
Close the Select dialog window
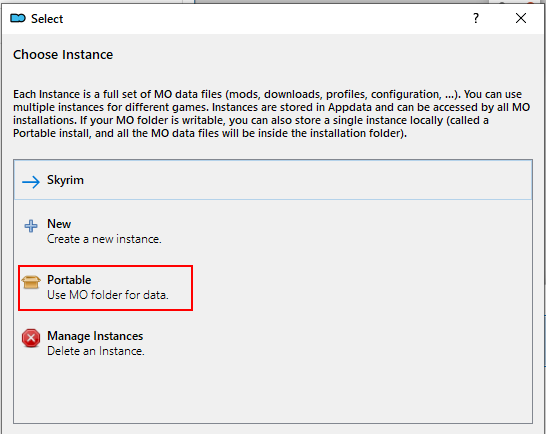click(521, 18)
